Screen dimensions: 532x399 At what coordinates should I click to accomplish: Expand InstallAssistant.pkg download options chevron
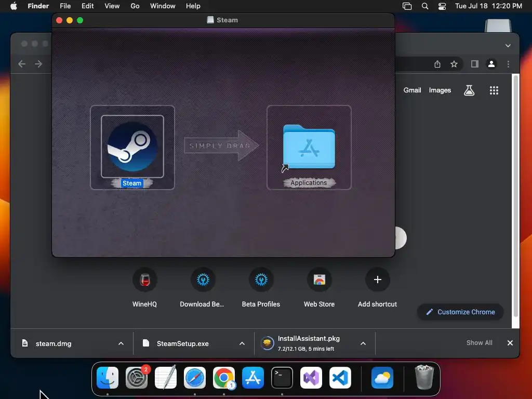pyautogui.click(x=363, y=343)
